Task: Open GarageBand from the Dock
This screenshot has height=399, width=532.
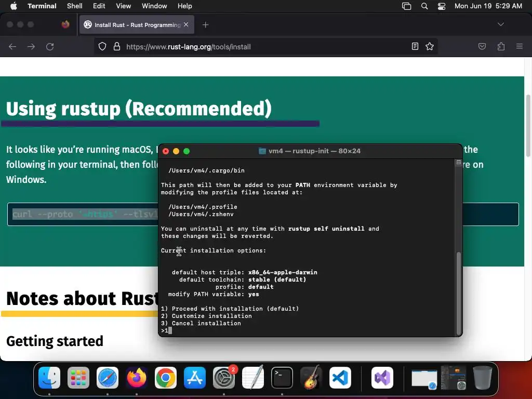Action: click(x=311, y=378)
